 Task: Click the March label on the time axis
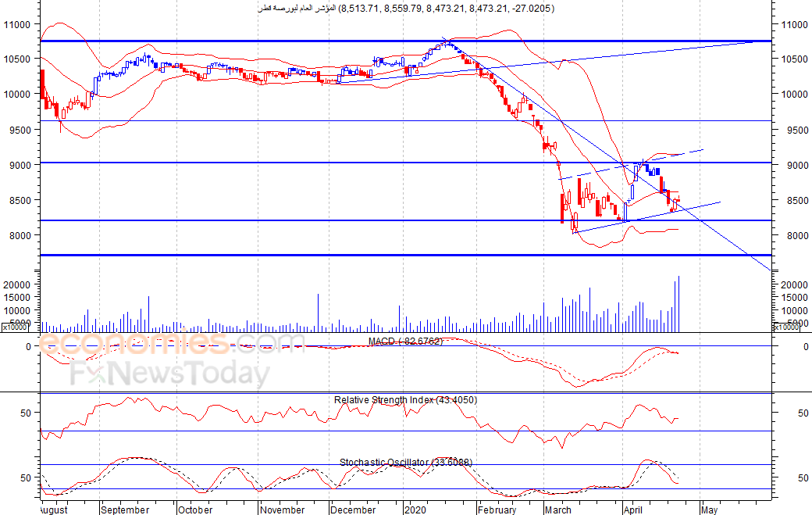point(557,510)
